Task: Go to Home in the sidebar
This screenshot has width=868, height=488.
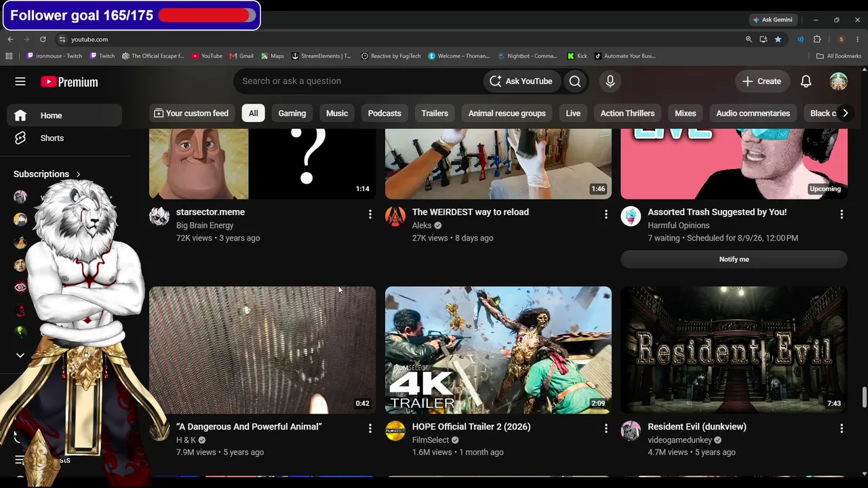Action: point(64,115)
